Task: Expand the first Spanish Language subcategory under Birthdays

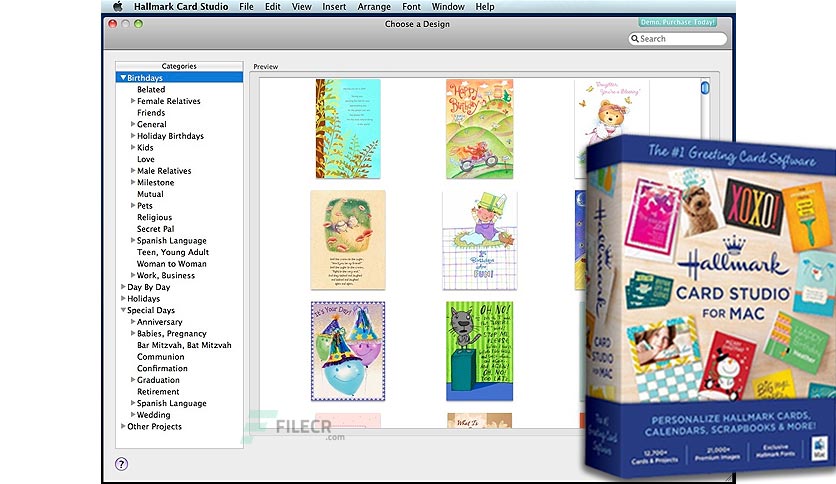Action: pos(133,240)
